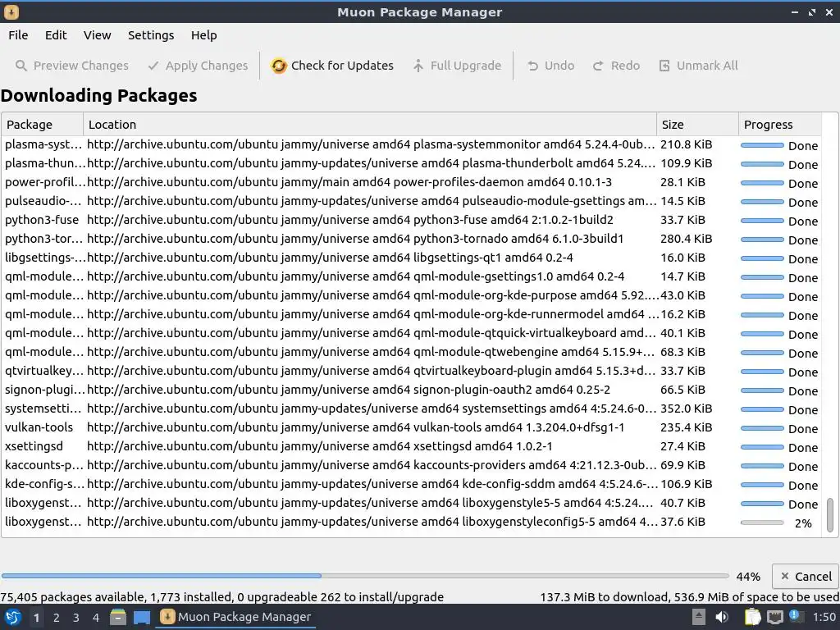Click the notification info tray icon

795,616
